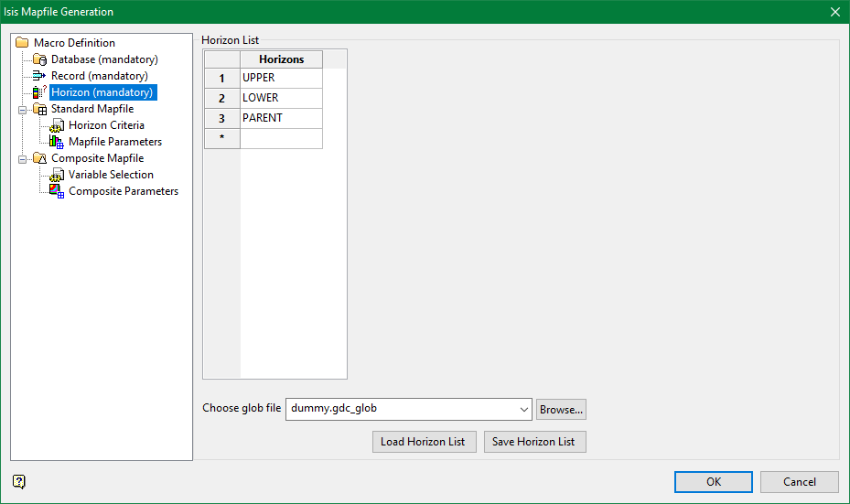The width and height of the screenshot is (850, 504).
Task: Click the Variable Selection icon
Action: pyautogui.click(x=57, y=175)
